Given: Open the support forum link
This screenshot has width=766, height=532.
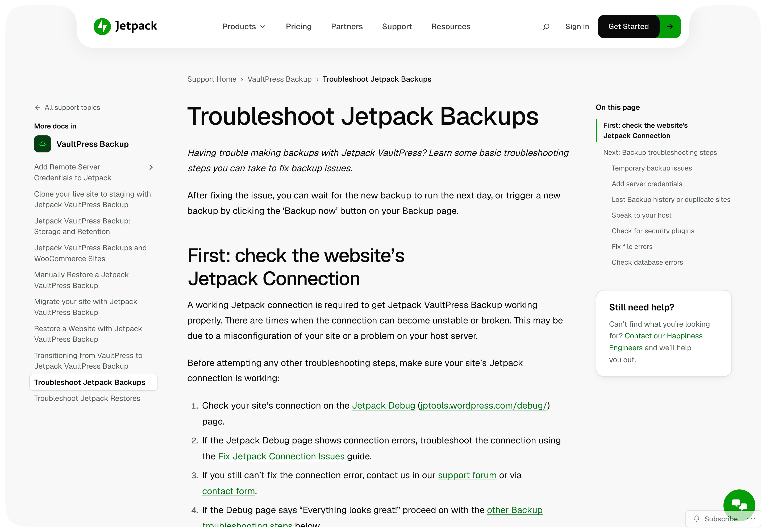Looking at the screenshot, I should click(467, 475).
